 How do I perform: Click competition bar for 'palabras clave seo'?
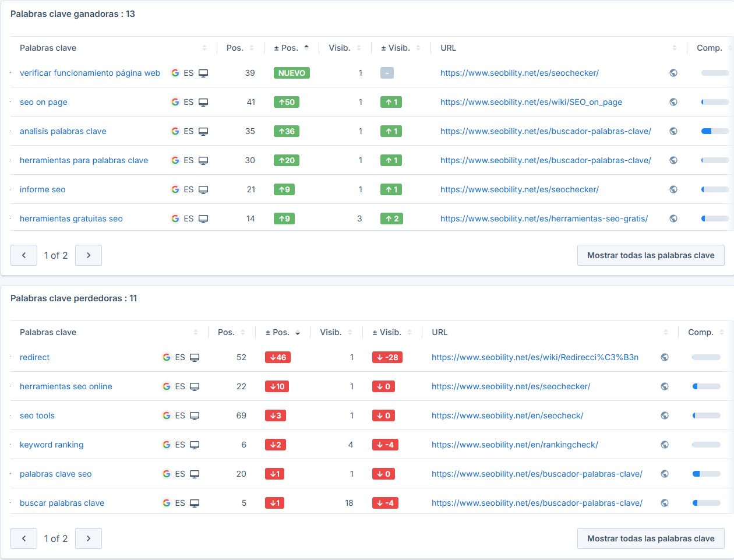click(707, 474)
